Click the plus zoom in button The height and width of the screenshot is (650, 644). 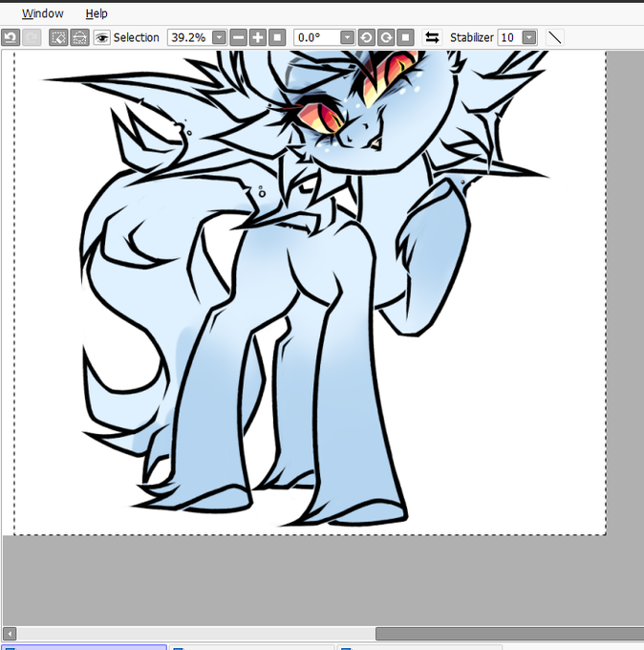(258, 37)
